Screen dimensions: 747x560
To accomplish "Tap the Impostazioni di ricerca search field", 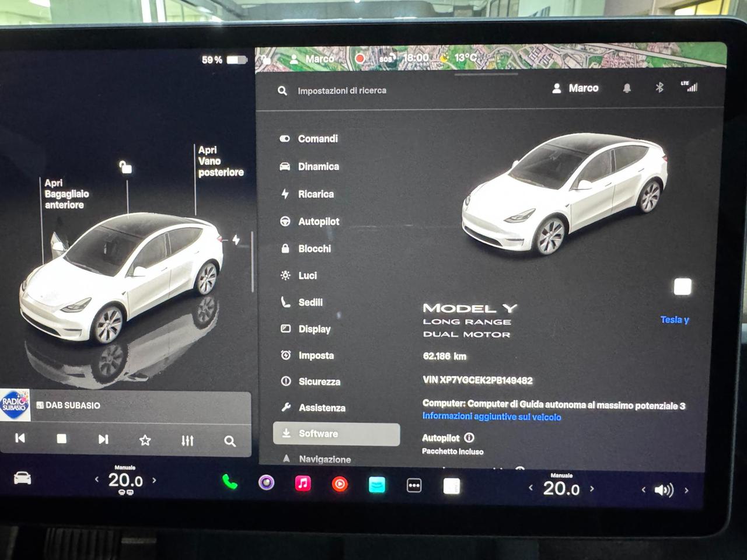I will pyautogui.click(x=341, y=91).
